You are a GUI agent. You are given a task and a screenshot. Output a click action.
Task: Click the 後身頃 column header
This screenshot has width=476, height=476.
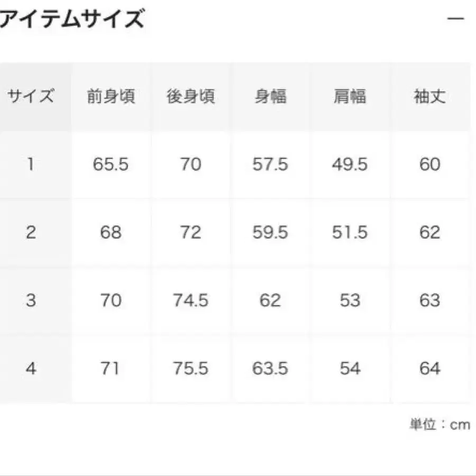click(191, 95)
